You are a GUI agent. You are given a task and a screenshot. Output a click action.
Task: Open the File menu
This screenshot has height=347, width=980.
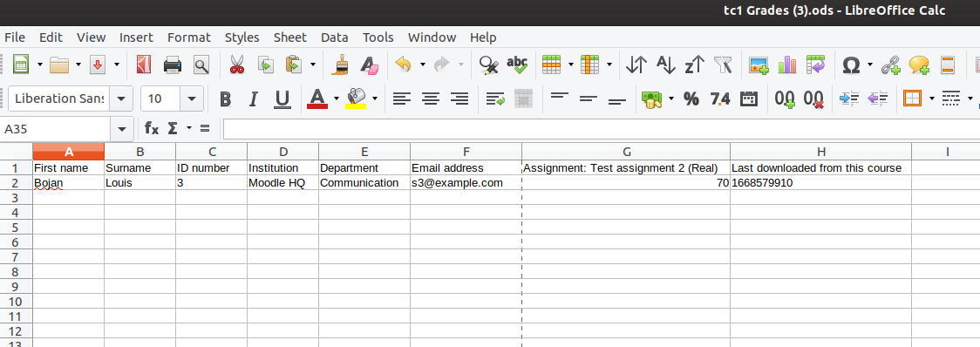click(14, 37)
